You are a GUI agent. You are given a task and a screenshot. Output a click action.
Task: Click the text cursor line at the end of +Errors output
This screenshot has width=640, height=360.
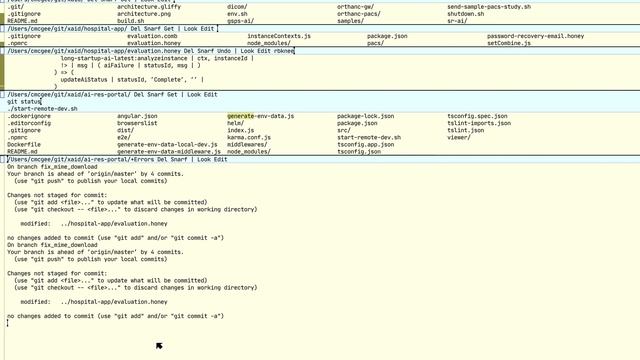7,323
